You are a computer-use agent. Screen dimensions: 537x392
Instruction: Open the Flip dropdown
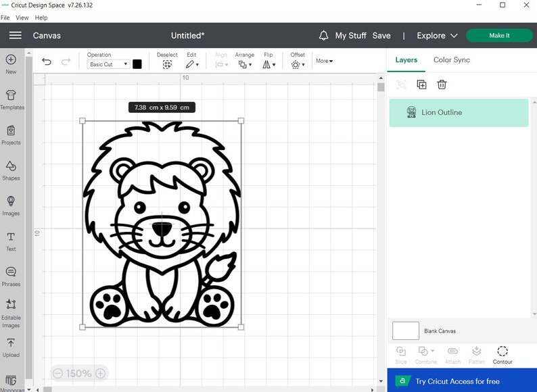[269, 64]
